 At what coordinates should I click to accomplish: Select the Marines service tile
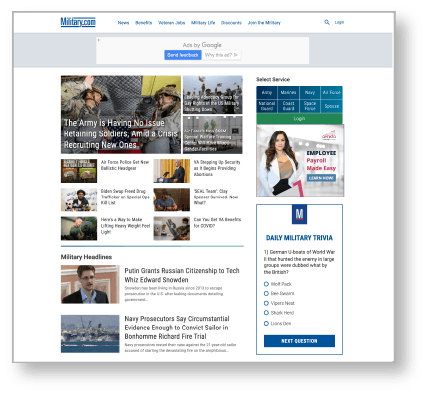tap(288, 93)
